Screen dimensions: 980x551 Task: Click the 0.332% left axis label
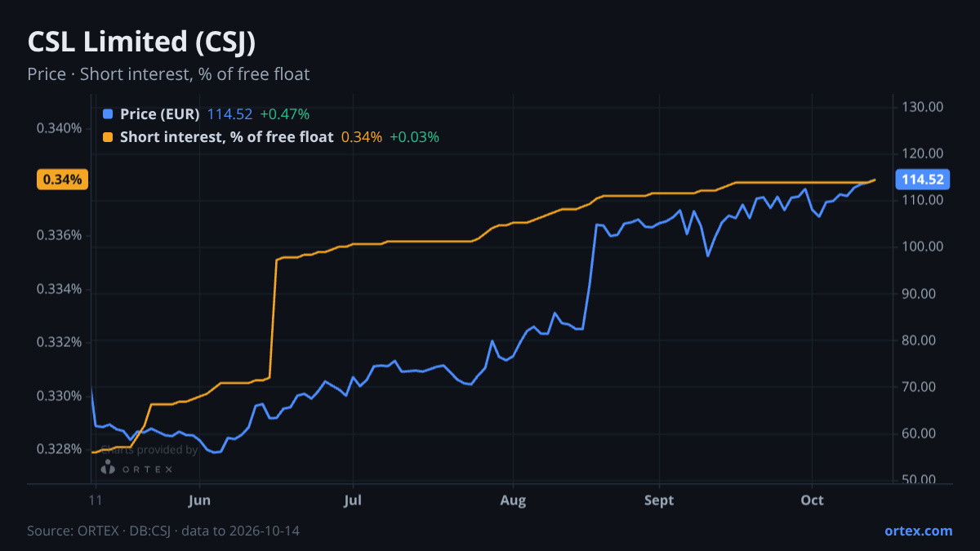click(60, 342)
